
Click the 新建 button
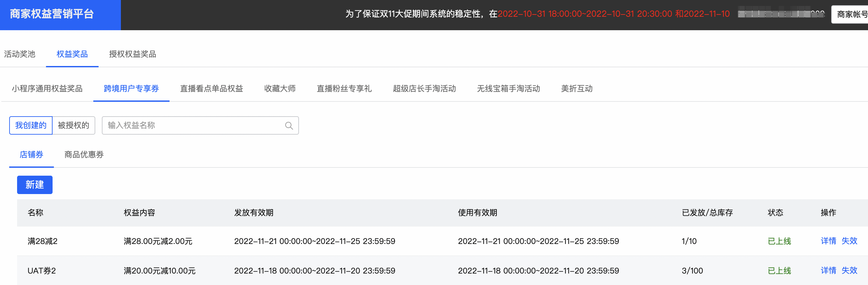[x=35, y=185]
